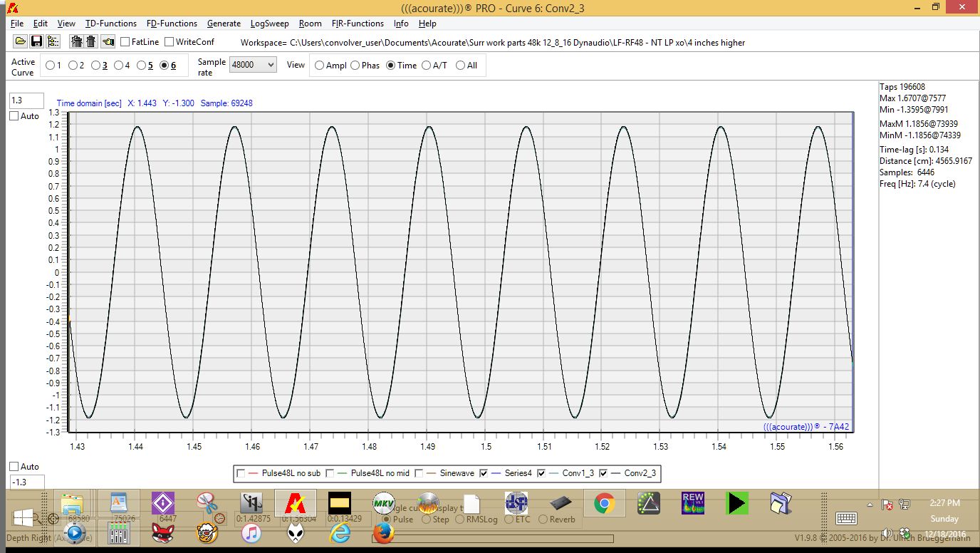Click the workspace tree list icon
Viewport: 980px width, 553px height.
click(53, 42)
